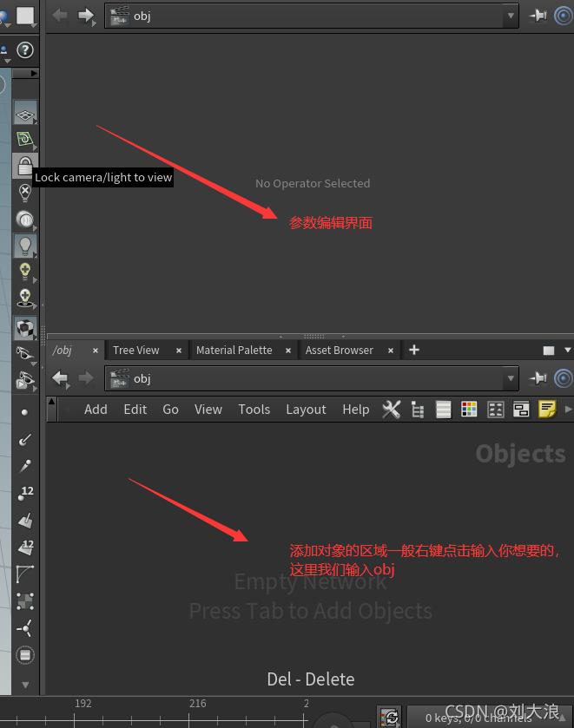
Task: Pin the network editor pane
Action: tap(538, 378)
